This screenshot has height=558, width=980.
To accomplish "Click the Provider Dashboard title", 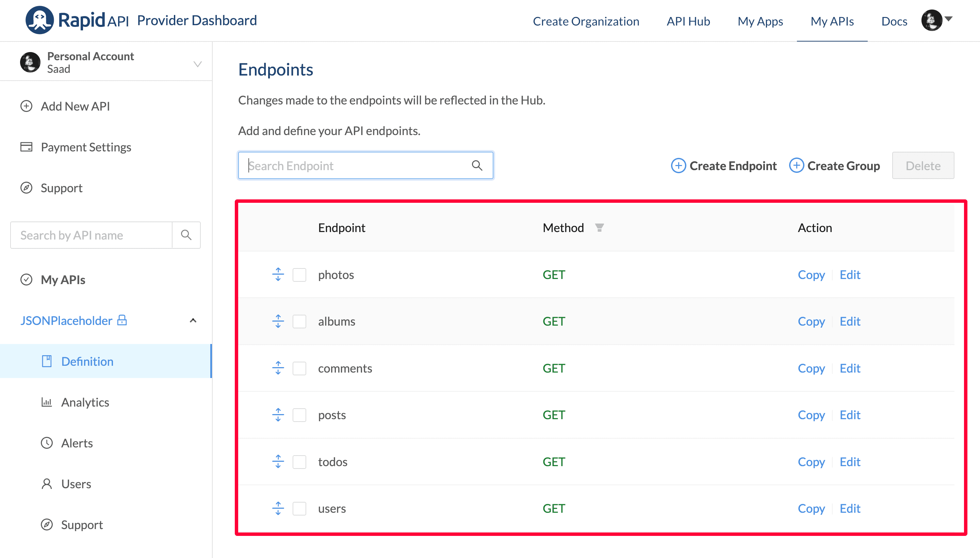I will coord(197,20).
